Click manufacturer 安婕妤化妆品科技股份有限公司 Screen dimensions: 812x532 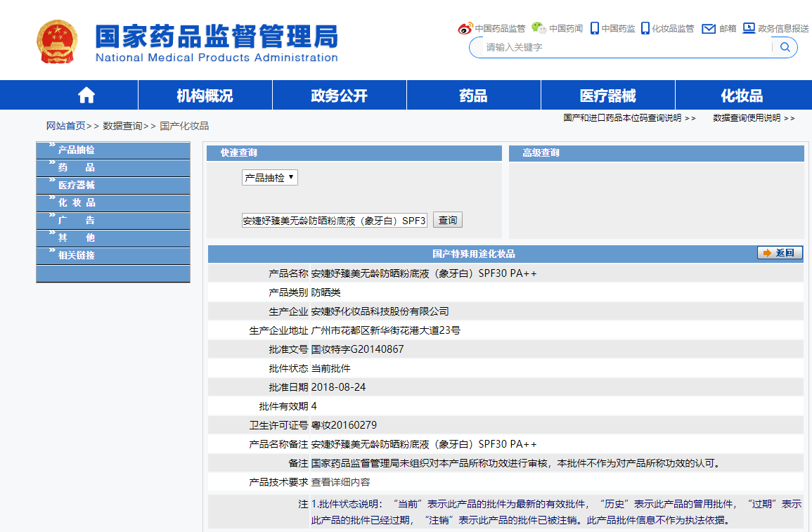pos(380,311)
